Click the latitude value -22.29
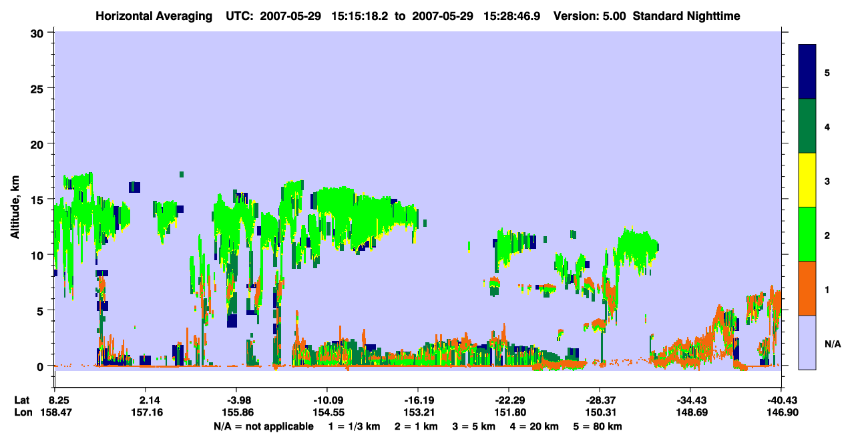 [509, 400]
